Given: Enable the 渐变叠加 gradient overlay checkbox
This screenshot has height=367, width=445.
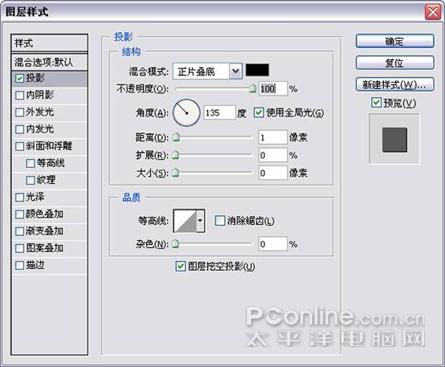Looking at the screenshot, I should click(20, 231).
